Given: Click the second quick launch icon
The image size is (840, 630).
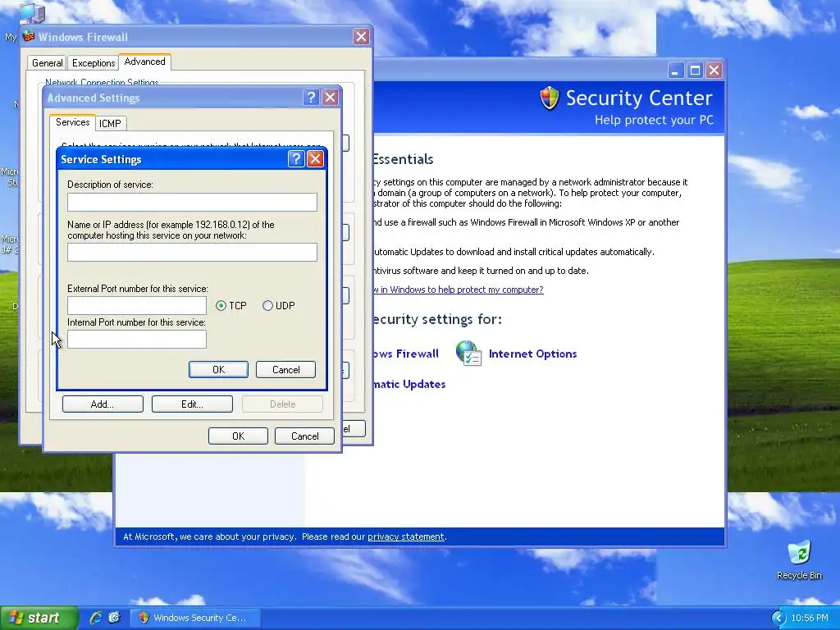Looking at the screenshot, I should [115, 618].
